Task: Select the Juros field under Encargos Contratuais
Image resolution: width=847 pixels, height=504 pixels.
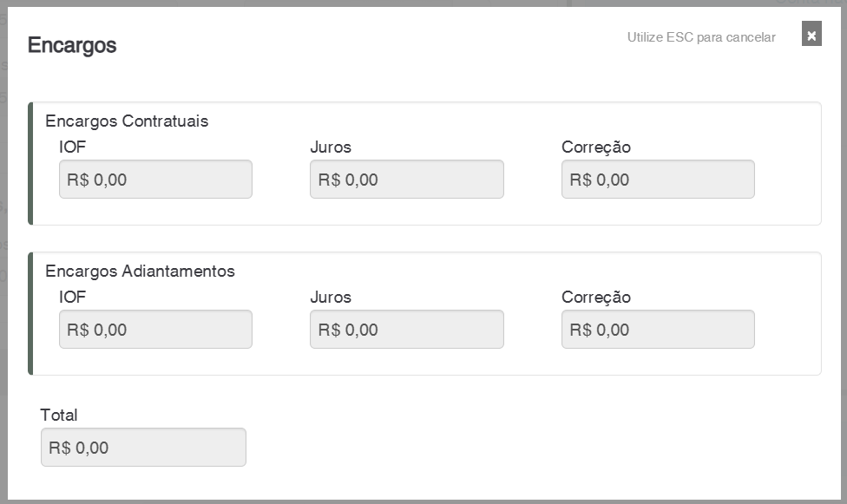Action: (406, 180)
